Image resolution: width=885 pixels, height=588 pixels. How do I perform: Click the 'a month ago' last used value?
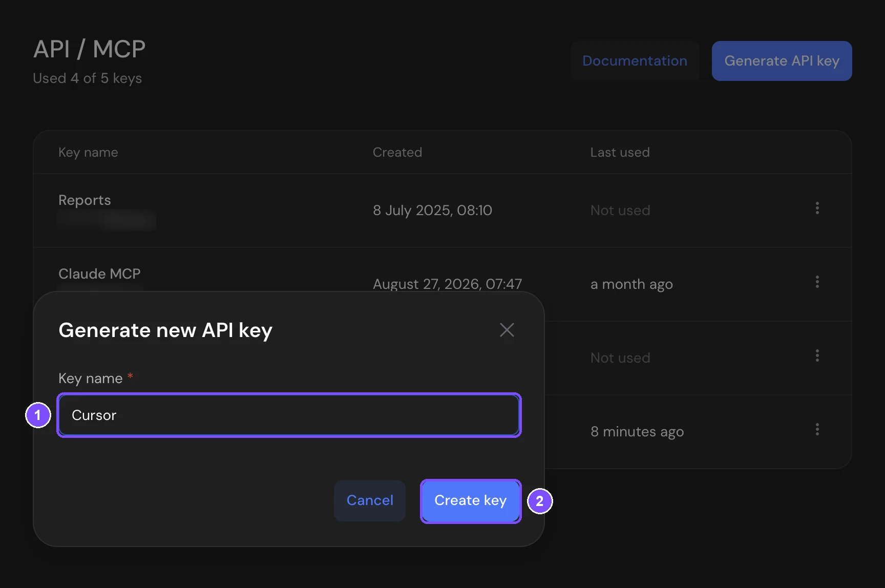(x=631, y=284)
